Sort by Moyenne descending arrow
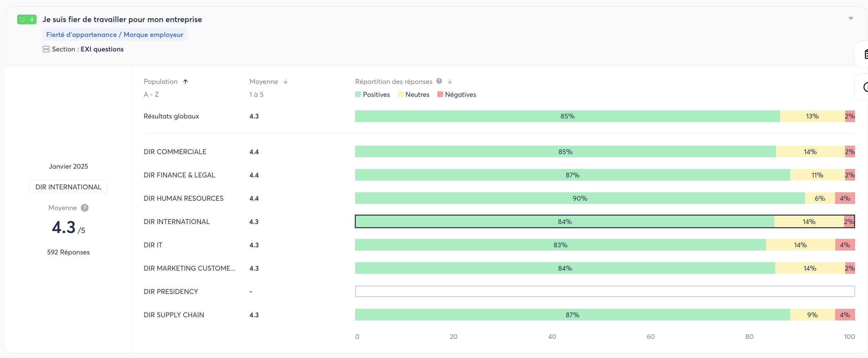Viewport: 868px width, 358px height. [x=285, y=82]
